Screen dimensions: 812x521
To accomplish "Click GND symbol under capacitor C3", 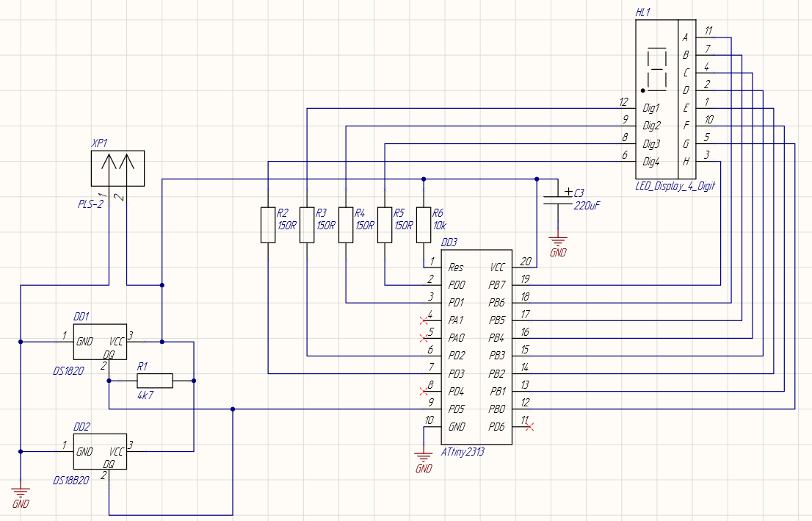I will [x=558, y=247].
